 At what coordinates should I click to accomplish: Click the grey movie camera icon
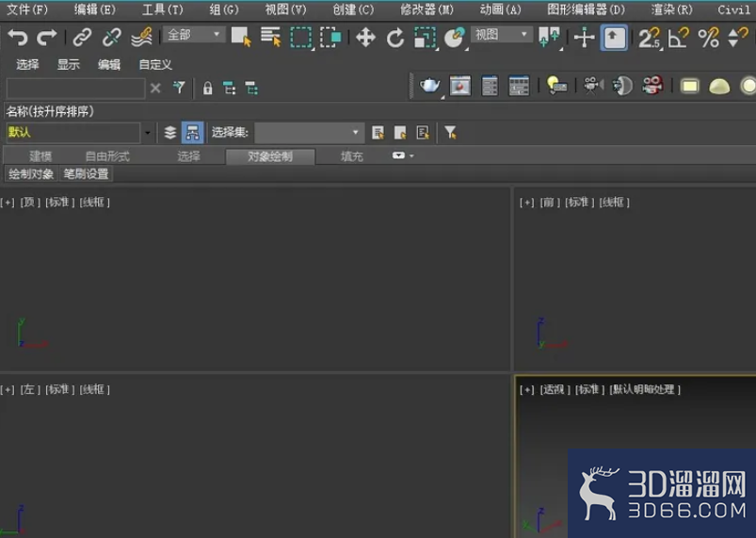[593, 86]
